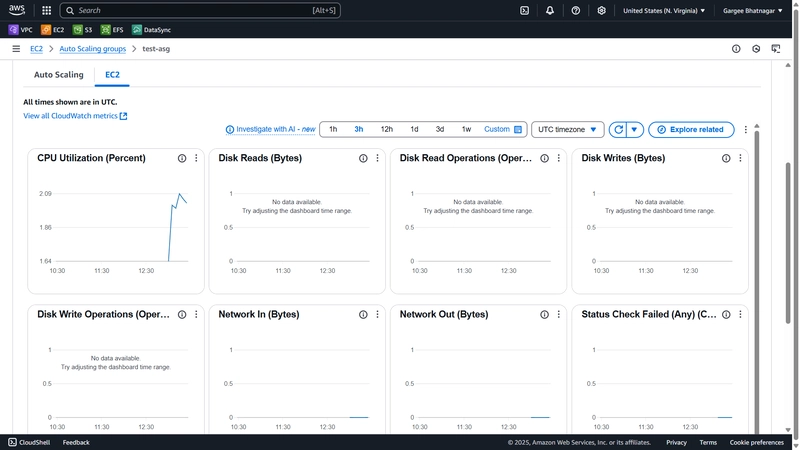This screenshot has width=800, height=450.
Task: Select the 3h time range
Action: [x=359, y=130]
